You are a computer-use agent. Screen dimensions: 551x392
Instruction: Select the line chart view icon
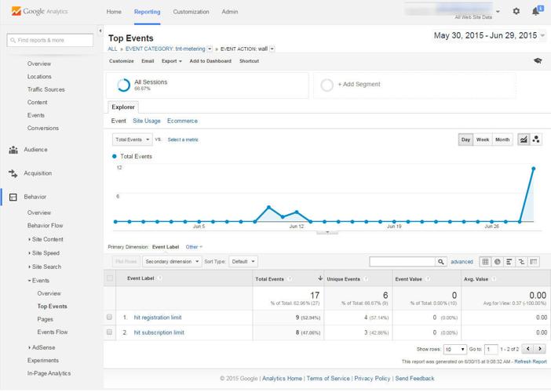point(524,140)
